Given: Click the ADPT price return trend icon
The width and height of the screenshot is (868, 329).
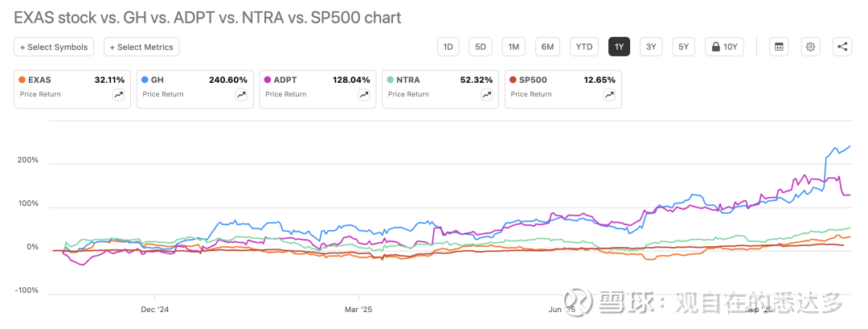Looking at the screenshot, I should pos(364,95).
